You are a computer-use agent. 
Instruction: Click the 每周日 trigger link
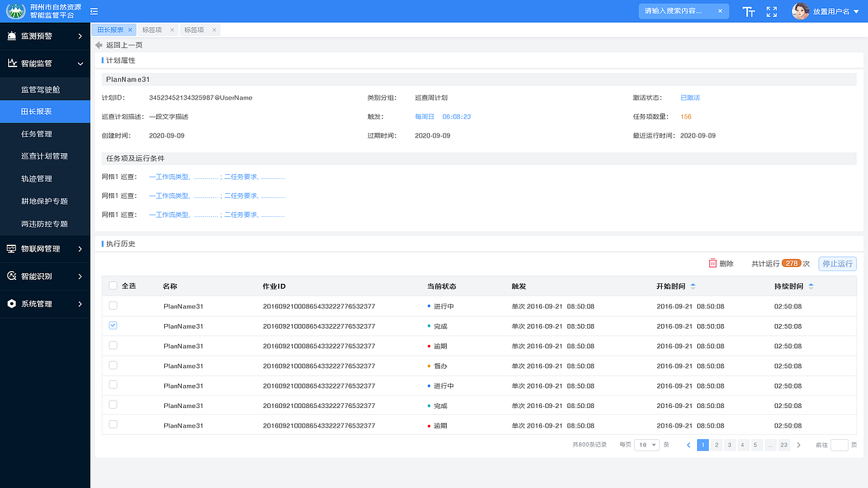(425, 117)
